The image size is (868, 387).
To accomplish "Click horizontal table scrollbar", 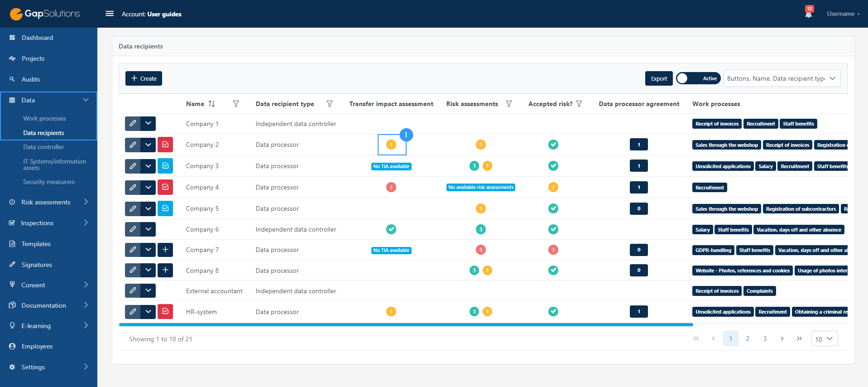I will [x=406, y=324].
